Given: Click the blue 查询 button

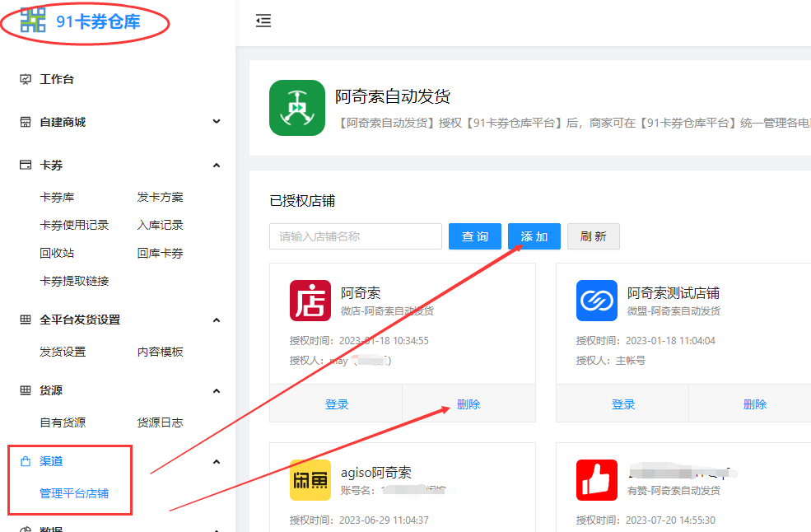Looking at the screenshot, I should [475, 236].
